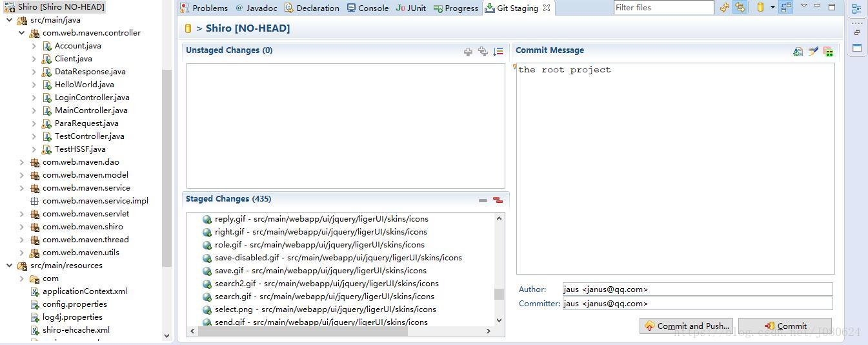
Task: Click the config.properties file icon
Action: click(x=35, y=304)
